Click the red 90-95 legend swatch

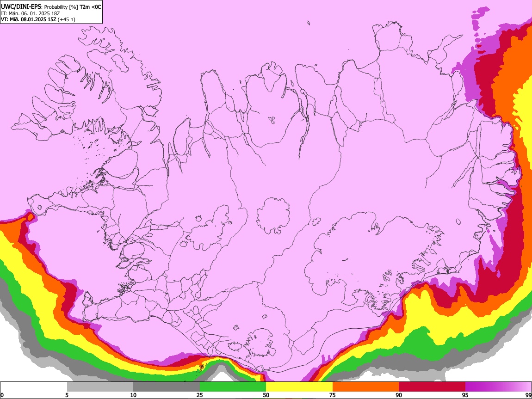(432, 387)
